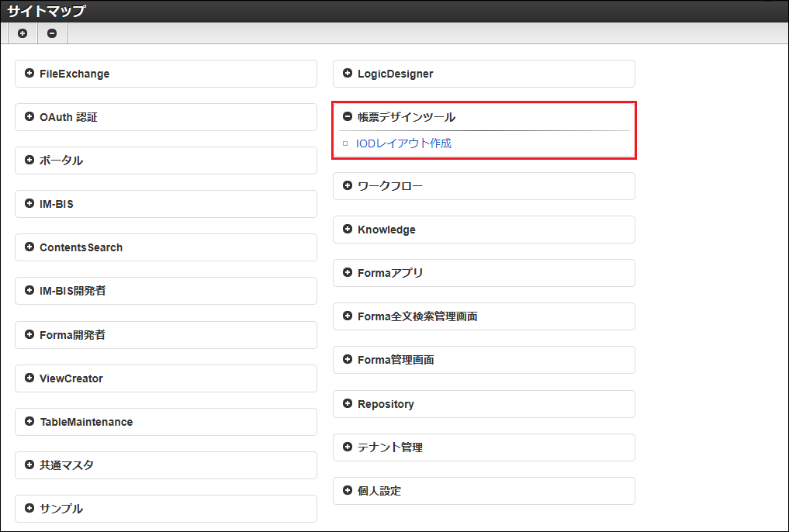Show items under 個人設定
The width and height of the screenshot is (789, 532).
tap(348, 491)
